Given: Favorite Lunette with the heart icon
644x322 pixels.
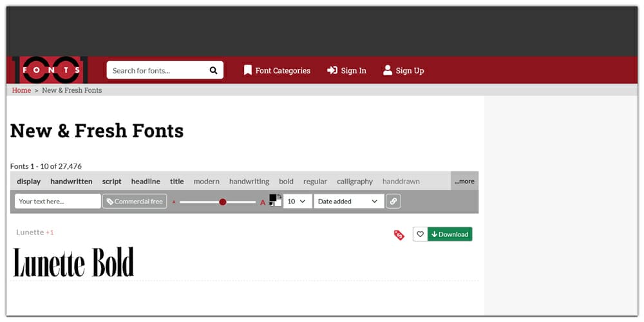Looking at the screenshot, I should 420,234.
